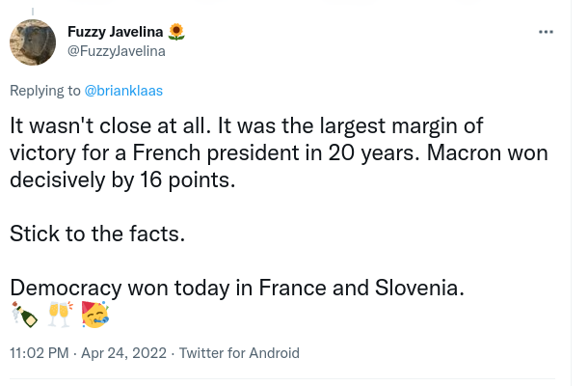Open the Twitter for Android source link
This screenshot has width=588, height=386.
pyautogui.click(x=239, y=353)
